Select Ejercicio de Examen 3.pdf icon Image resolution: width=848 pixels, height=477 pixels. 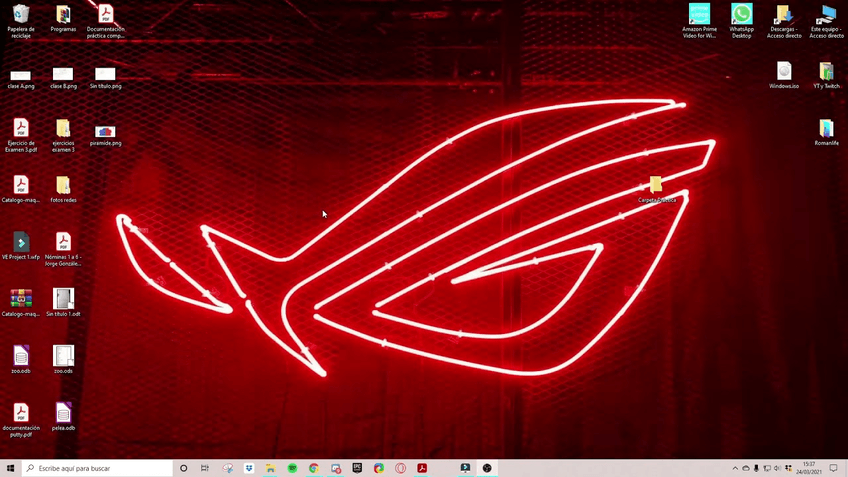pos(21,135)
